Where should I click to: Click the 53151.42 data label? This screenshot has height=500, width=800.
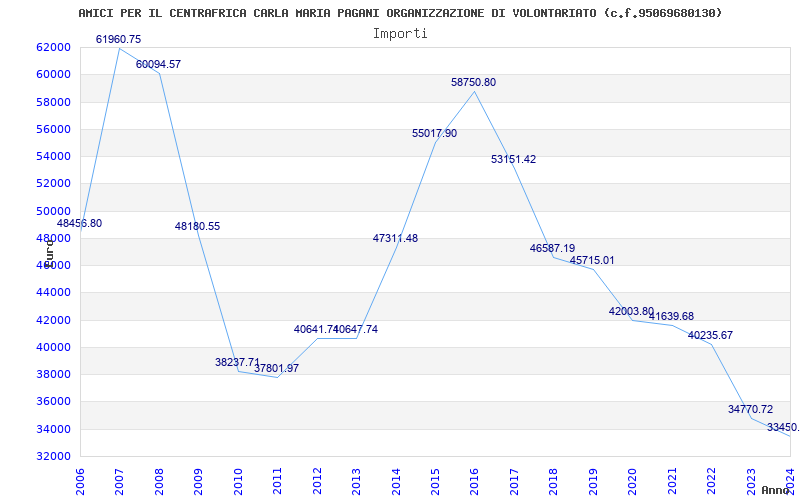pyautogui.click(x=514, y=160)
